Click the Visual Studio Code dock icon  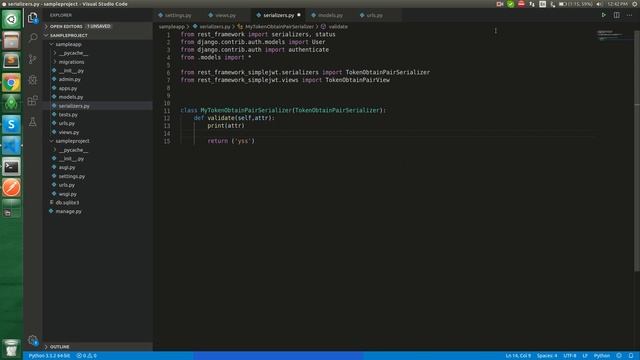click(x=11, y=146)
